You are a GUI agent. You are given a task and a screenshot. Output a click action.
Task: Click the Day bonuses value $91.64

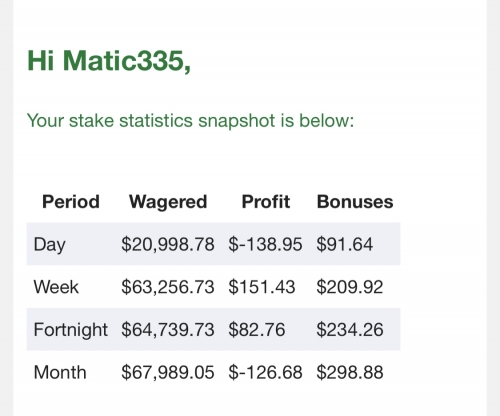(345, 244)
